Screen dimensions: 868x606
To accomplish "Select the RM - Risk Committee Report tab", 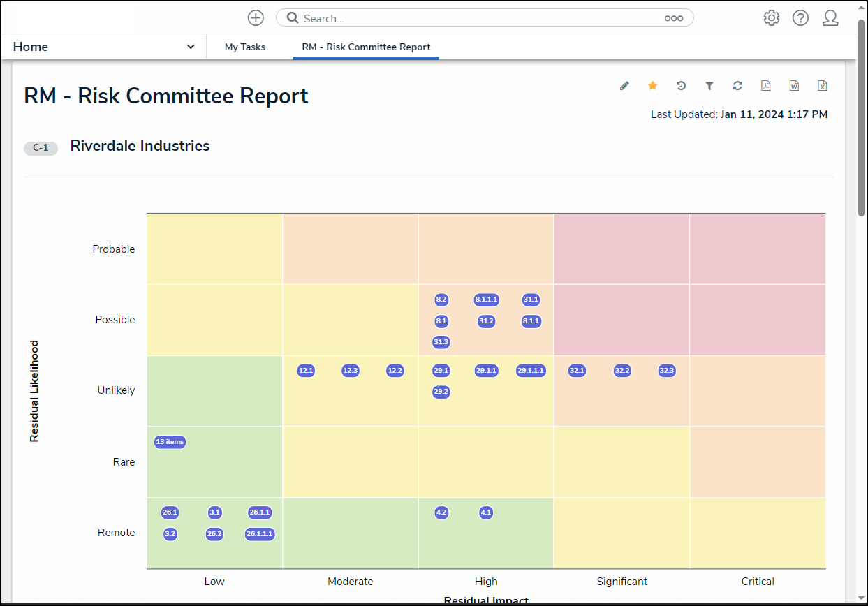I will 366,47.
